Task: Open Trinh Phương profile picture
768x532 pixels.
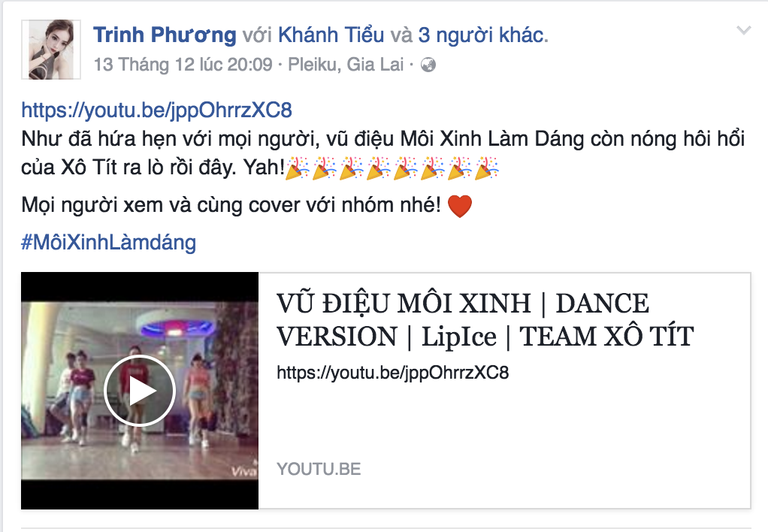Action: (x=51, y=50)
